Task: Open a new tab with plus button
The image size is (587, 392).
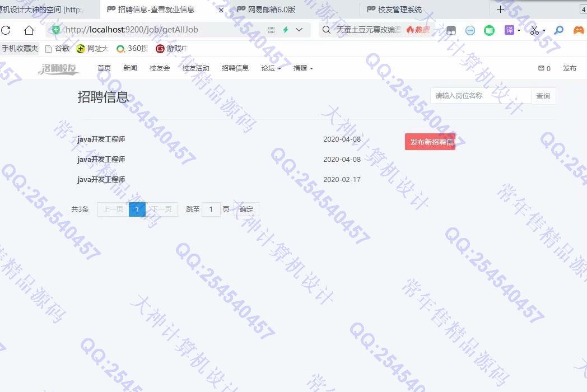Action: click(501, 10)
